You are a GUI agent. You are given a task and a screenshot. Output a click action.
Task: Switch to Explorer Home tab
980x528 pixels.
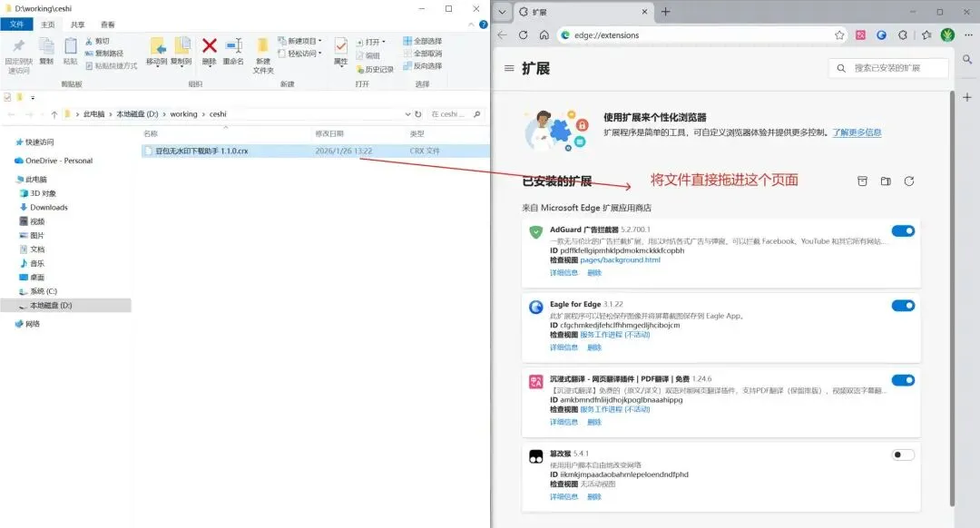[x=47, y=24]
